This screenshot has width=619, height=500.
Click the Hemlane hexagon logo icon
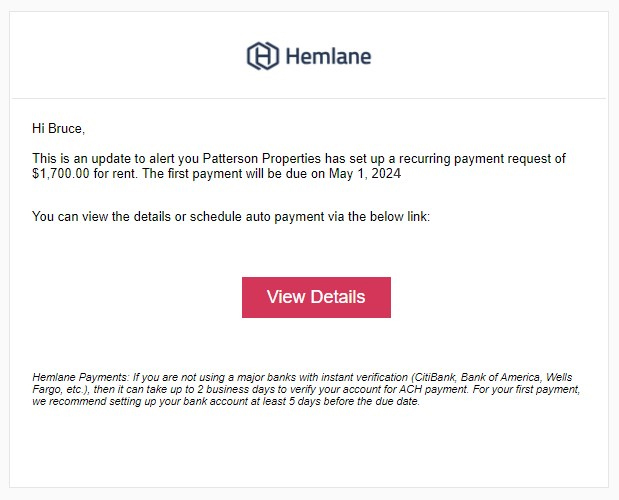click(x=263, y=56)
